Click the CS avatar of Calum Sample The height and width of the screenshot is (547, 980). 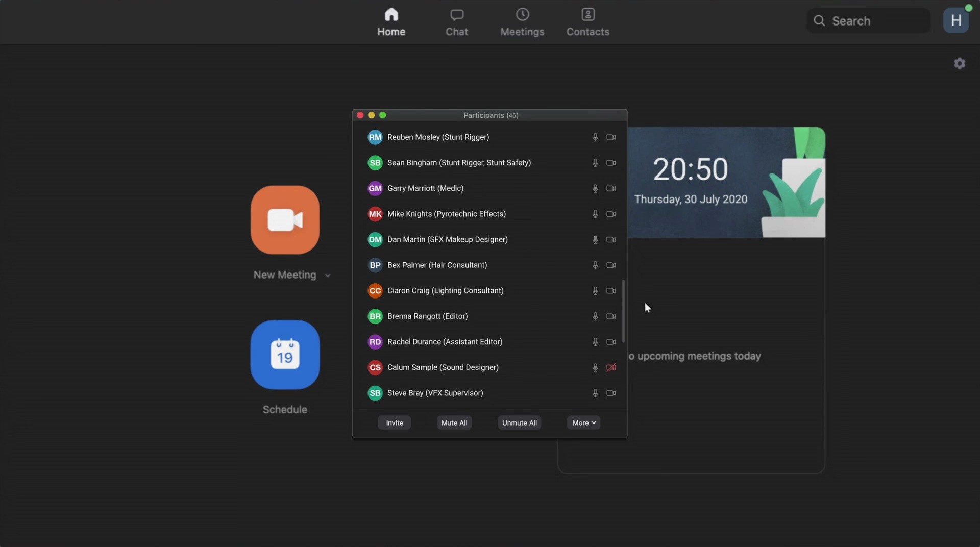tap(375, 367)
